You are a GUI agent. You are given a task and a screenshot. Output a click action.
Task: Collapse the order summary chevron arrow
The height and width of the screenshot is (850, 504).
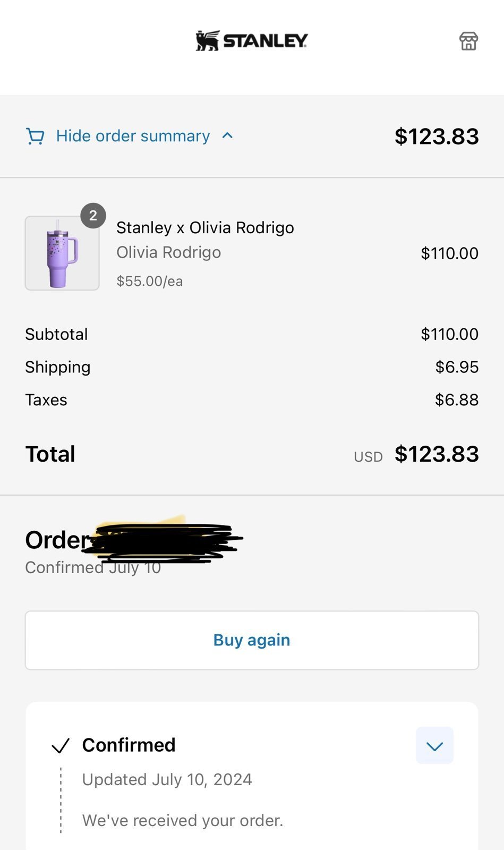(227, 135)
